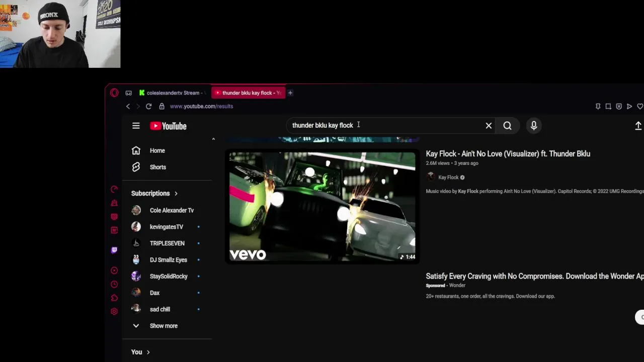Open the M-square Opera sidebar icon
The width and height of the screenshot is (644, 362).
point(114,230)
